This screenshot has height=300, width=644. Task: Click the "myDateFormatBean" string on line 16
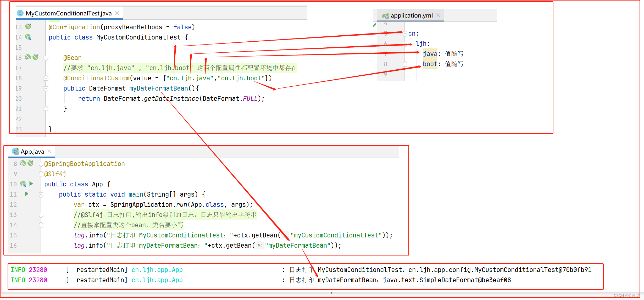[298, 246]
